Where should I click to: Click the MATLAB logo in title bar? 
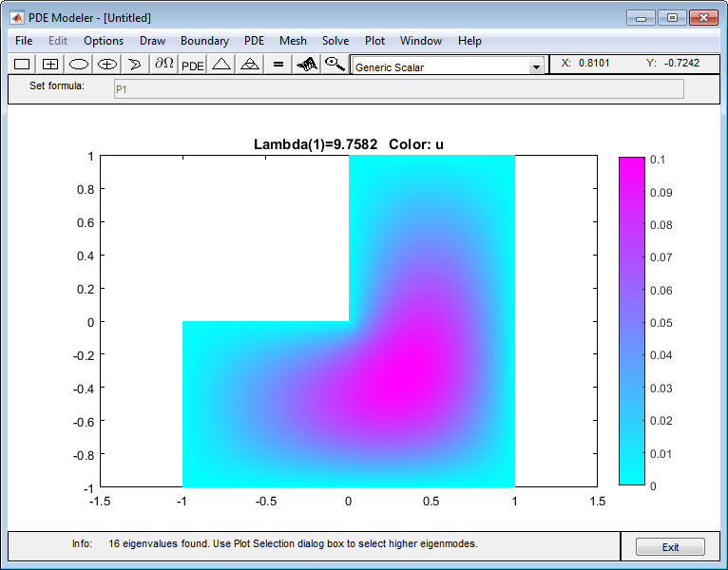click(17, 18)
